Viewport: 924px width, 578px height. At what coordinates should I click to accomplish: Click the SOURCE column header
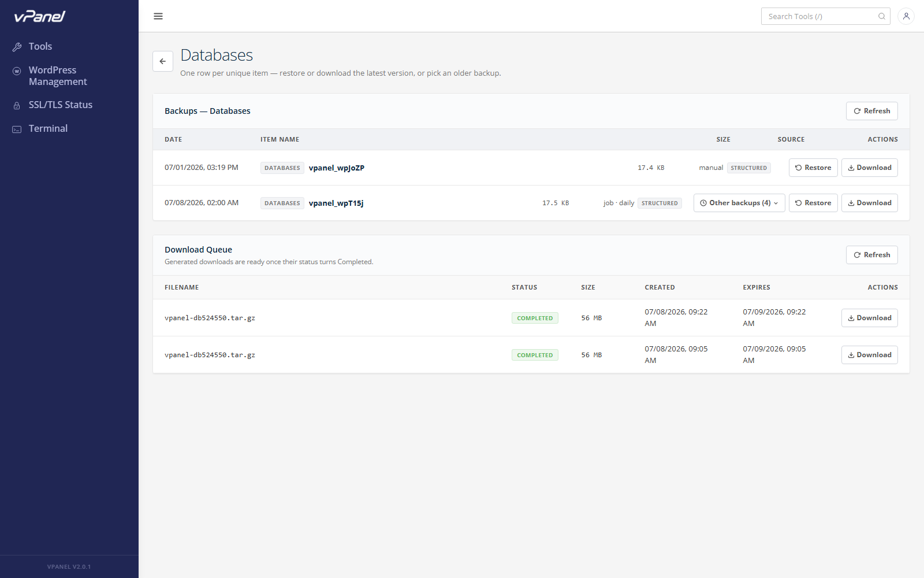pyautogui.click(x=791, y=139)
